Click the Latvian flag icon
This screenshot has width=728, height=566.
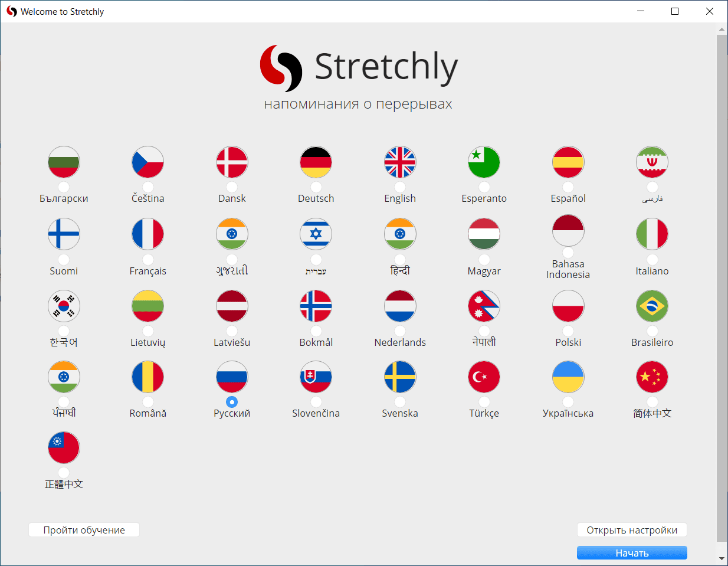click(232, 306)
